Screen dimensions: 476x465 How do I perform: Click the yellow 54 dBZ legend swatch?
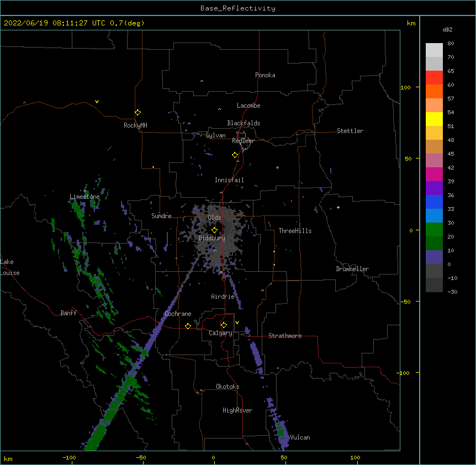pyautogui.click(x=434, y=119)
